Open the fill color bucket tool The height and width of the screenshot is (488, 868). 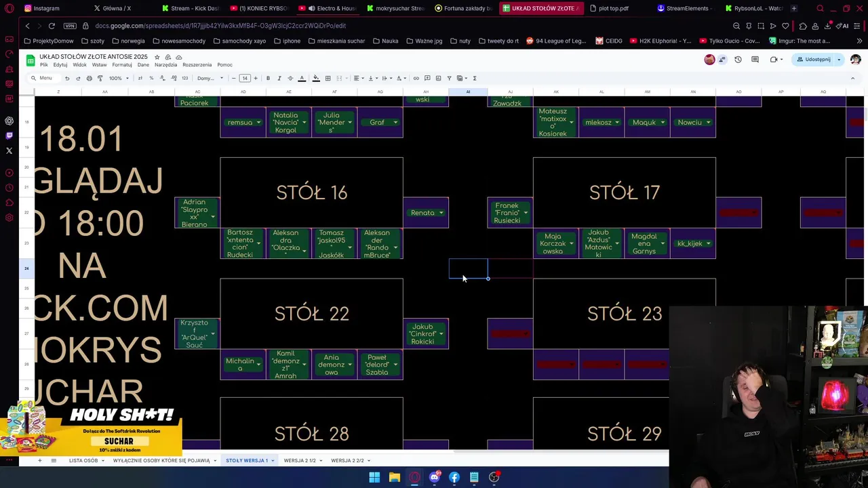click(x=316, y=78)
